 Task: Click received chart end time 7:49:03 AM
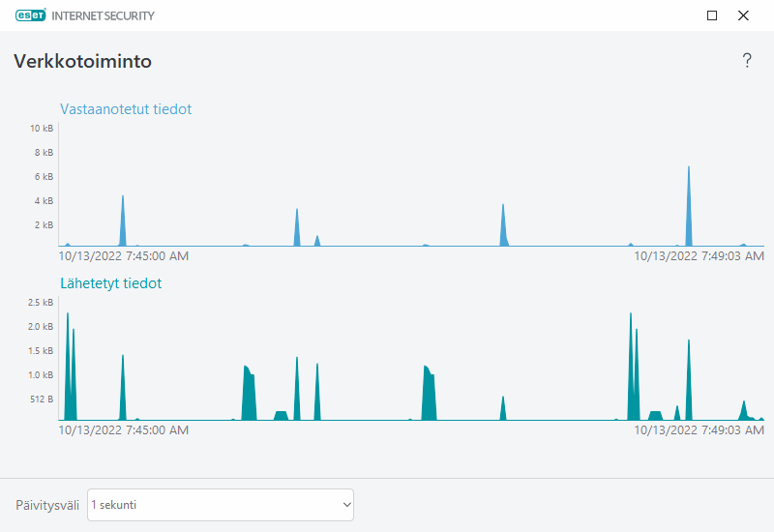pos(699,256)
